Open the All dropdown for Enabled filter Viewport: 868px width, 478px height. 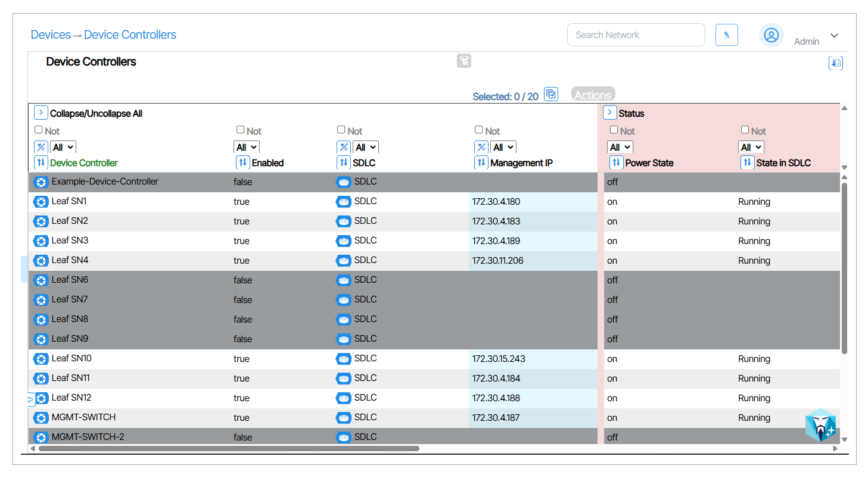pyautogui.click(x=247, y=147)
